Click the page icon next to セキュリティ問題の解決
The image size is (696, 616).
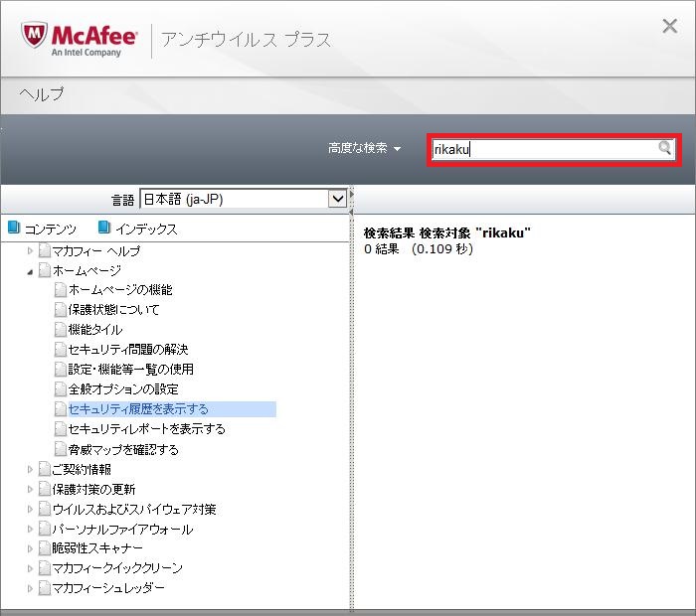61,350
